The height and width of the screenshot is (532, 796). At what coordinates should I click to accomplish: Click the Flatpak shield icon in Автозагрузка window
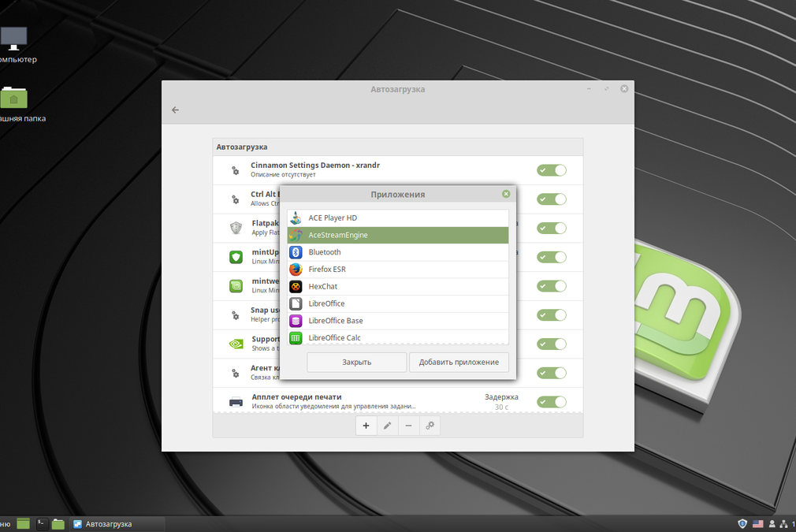(x=236, y=228)
